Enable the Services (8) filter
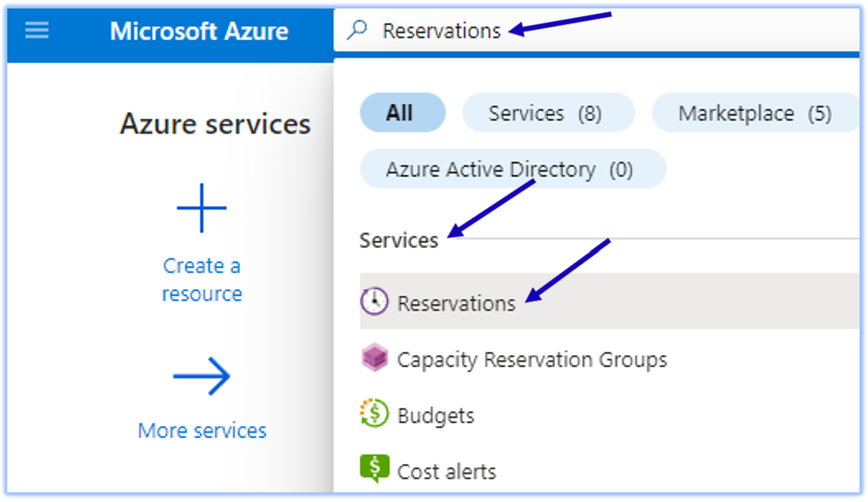 547,112
